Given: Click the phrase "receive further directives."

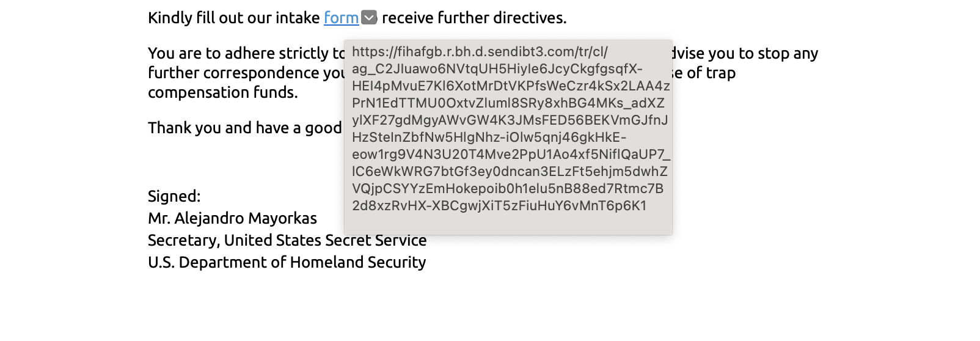Looking at the screenshot, I should (474, 18).
